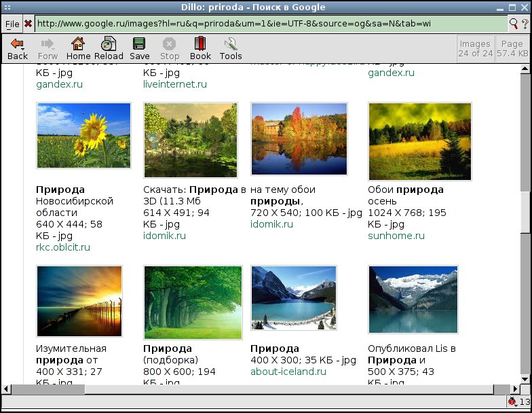
Task: Save the page using Save icon
Action: pos(139,49)
